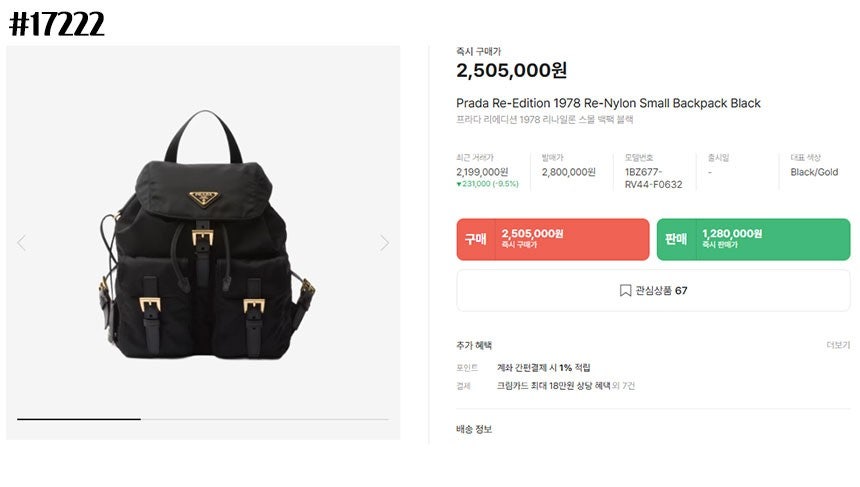860x487 pixels.
Task: Click the 2,505,000원 instant purchase price heading
Action: (x=512, y=70)
